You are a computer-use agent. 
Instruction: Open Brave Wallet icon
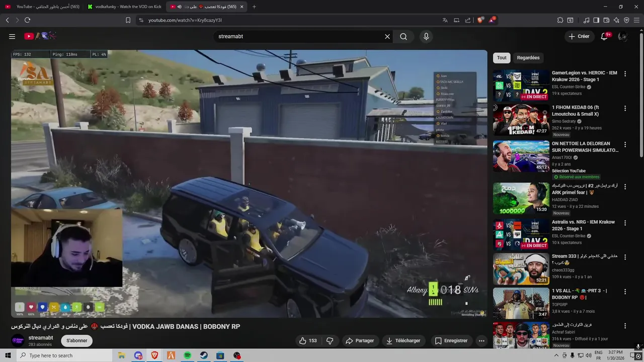click(x=606, y=20)
